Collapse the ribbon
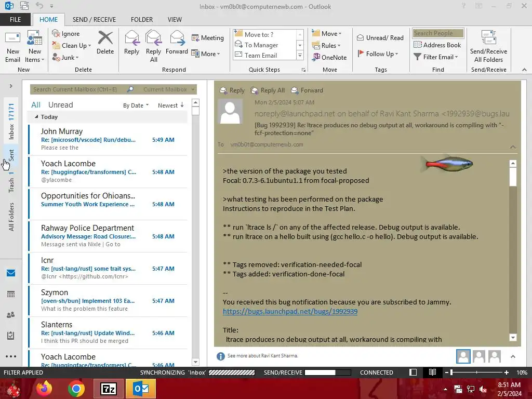This screenshot has width=532, height=399. pyautogui.click(x=524, y=70)
